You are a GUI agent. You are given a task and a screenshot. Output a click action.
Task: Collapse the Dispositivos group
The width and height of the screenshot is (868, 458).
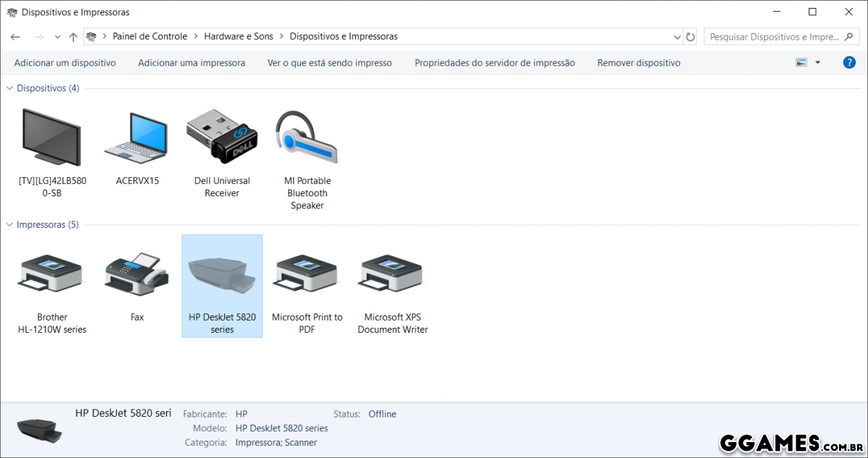[9, 88]
